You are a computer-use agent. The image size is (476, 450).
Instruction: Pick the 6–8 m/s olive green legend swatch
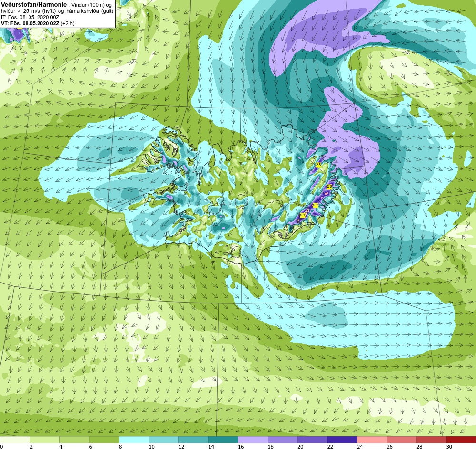coord(104,440)
